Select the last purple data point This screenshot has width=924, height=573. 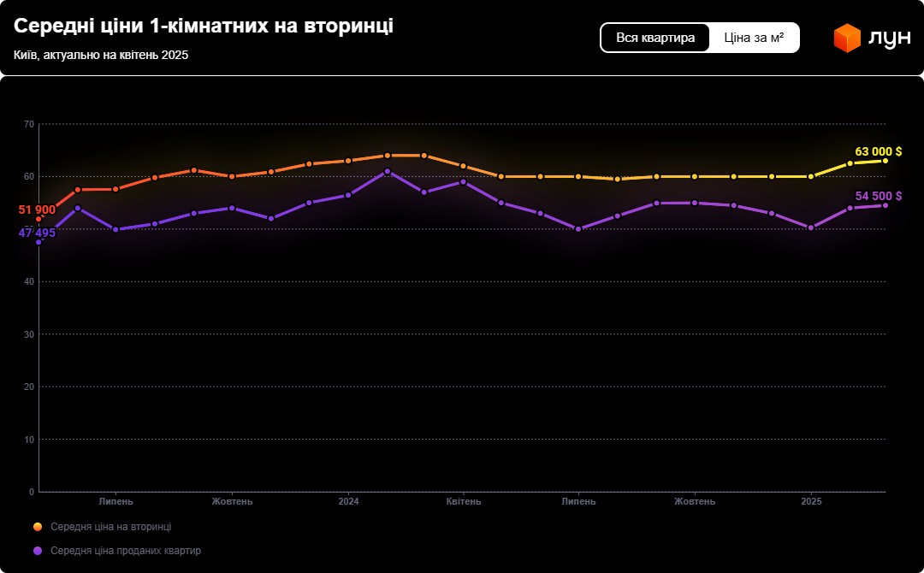pyautogui.click(x=887, y=207)
